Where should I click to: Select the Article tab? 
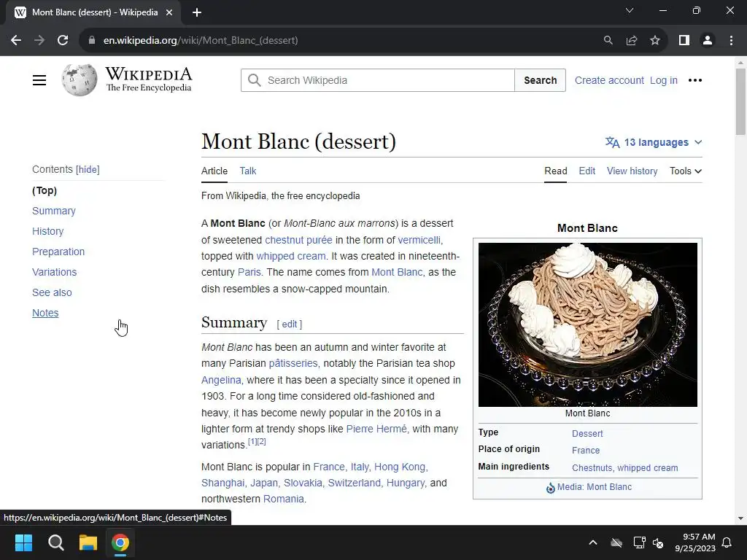214,171
